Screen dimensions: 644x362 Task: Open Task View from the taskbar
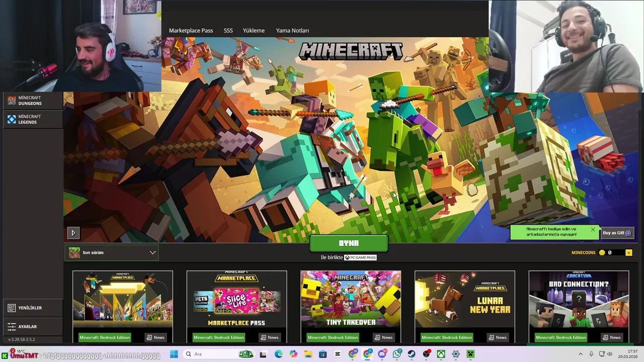pyautogui.click(x=263, y=354)
